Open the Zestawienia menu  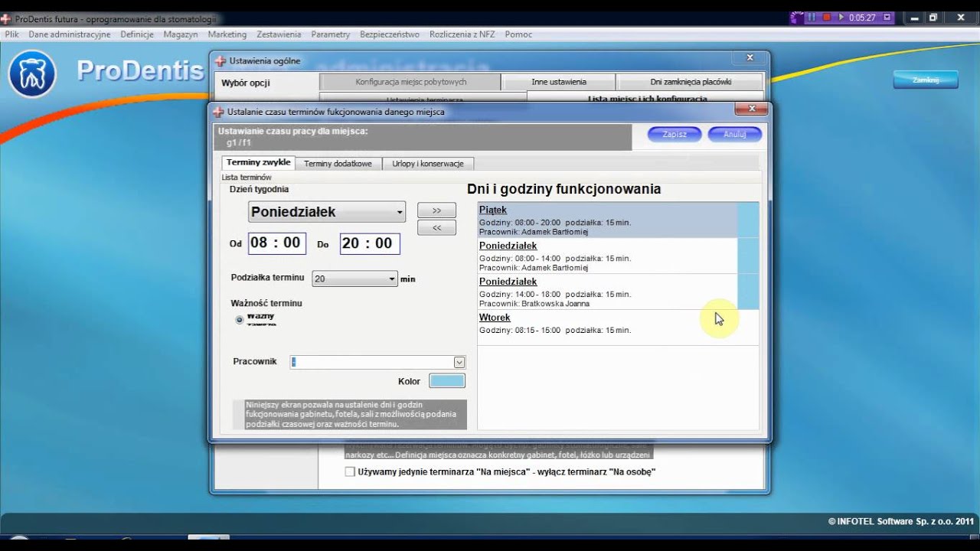coord(279,34)
